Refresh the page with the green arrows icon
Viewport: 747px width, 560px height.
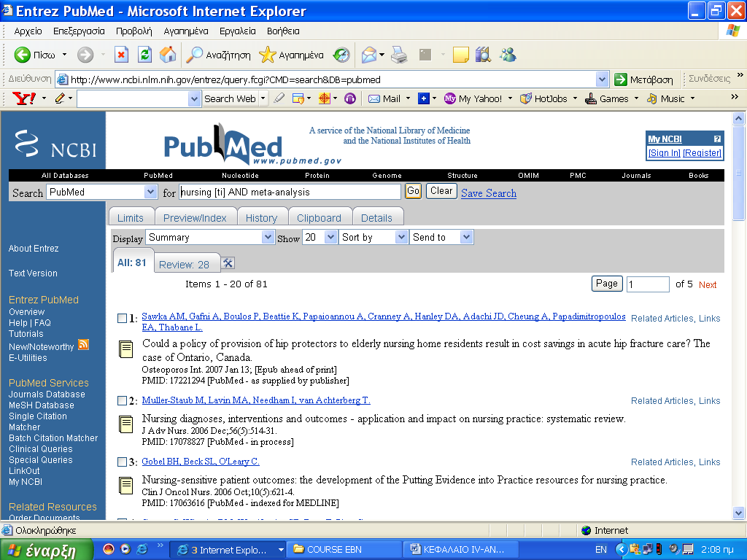tap(145, 55)
